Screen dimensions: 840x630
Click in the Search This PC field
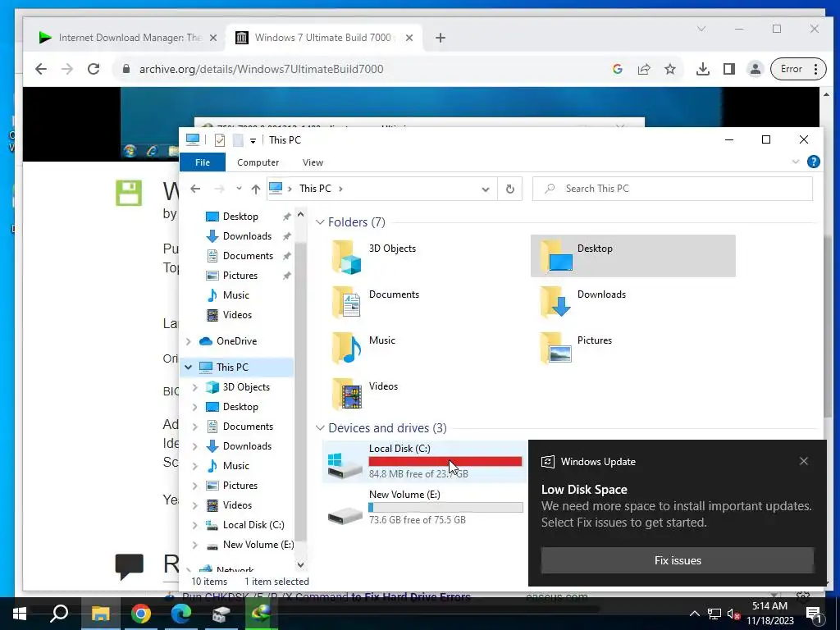tap(673, 189)
